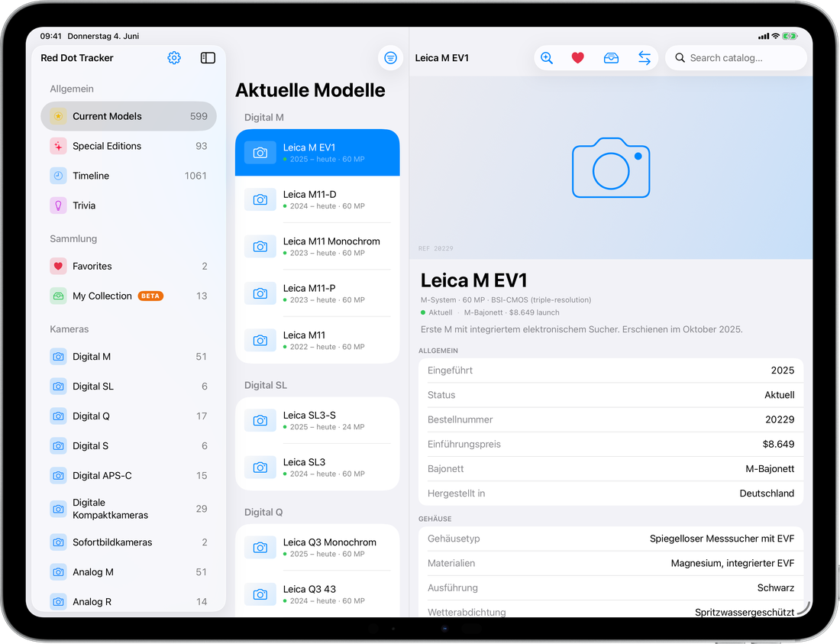Open Favorites heart icon in sidebar
Screen dimensions: 840x644
[x=58, y=267]
